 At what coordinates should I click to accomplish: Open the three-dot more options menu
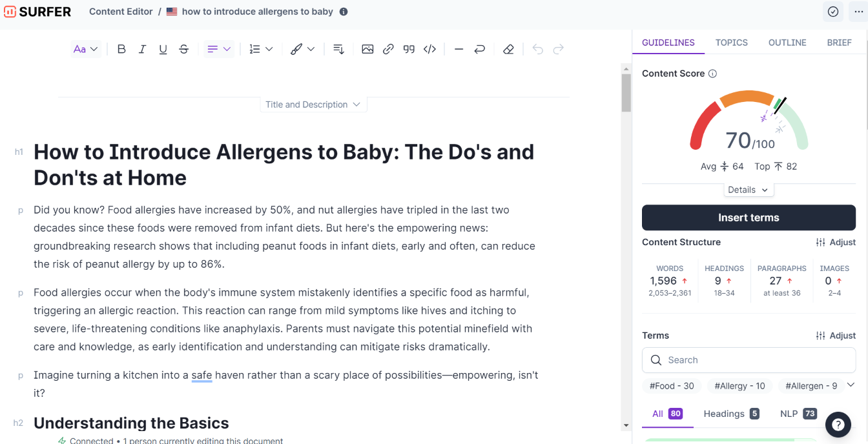(x=858, y=12)
